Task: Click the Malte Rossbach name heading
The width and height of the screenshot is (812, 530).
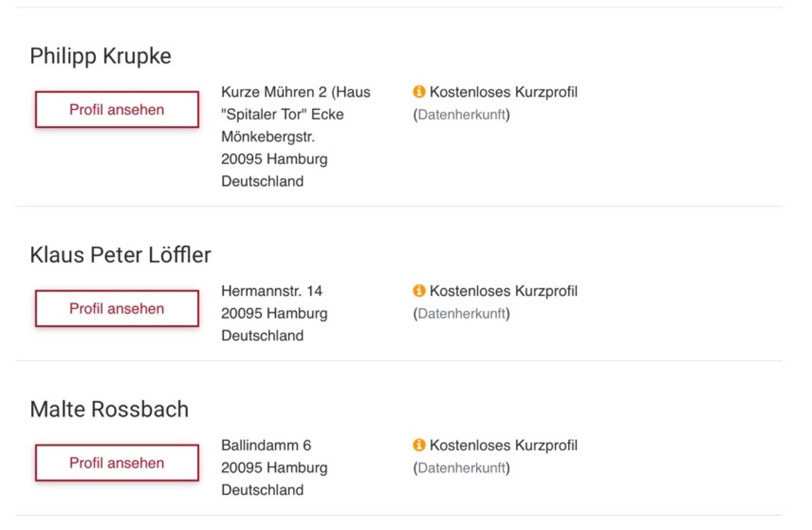Action: [x=109, y=409]
